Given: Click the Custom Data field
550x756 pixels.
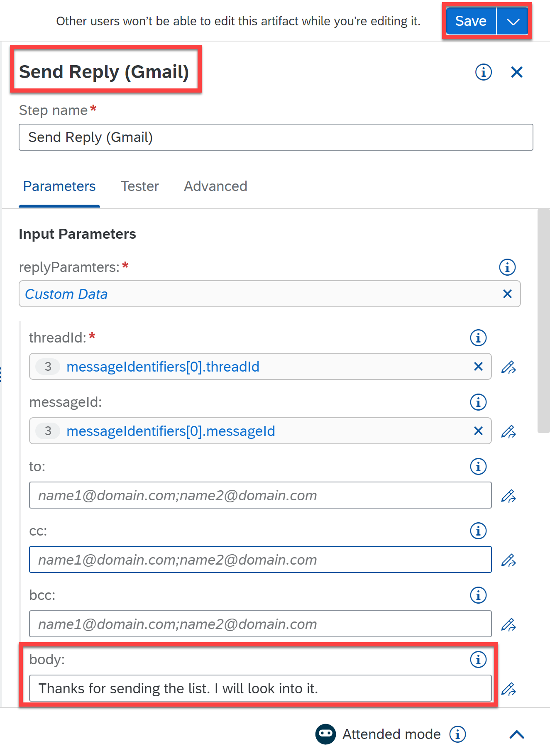Looking at the screenshot, I should [269, 294].
